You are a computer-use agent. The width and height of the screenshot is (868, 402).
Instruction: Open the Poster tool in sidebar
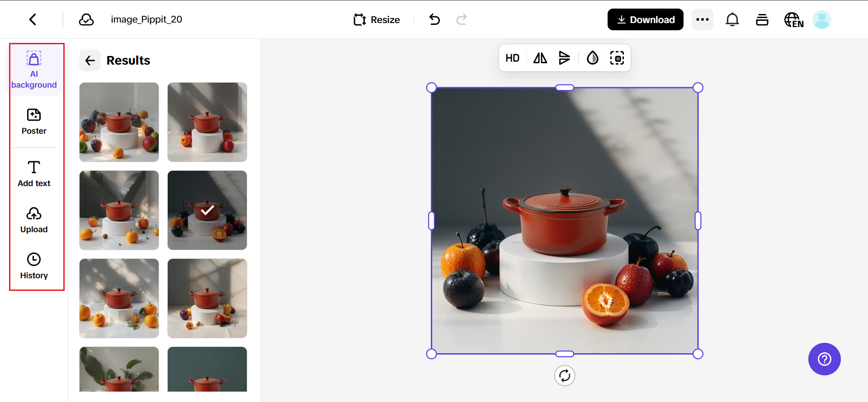[x=34, y=122]
